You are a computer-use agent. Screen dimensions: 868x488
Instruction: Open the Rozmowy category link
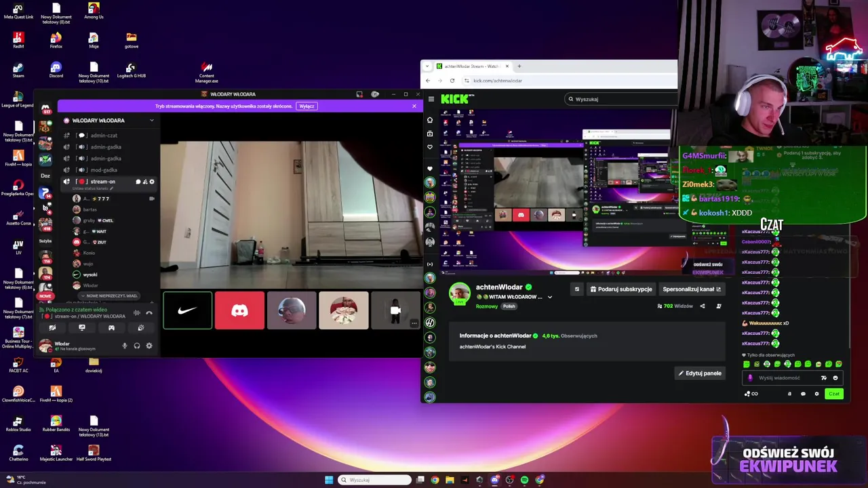coord(486,306)
